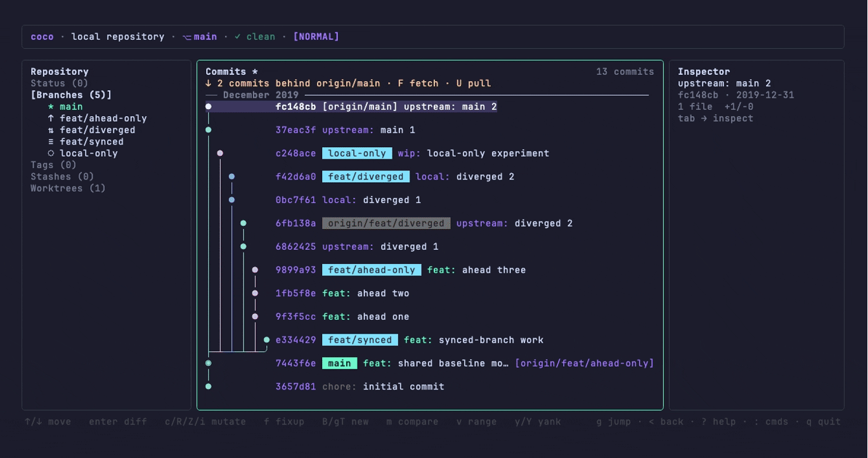The image size is (868, 458).
Task: Click the graph node dot for commit c248ace
Action: [x=220, y=154]
